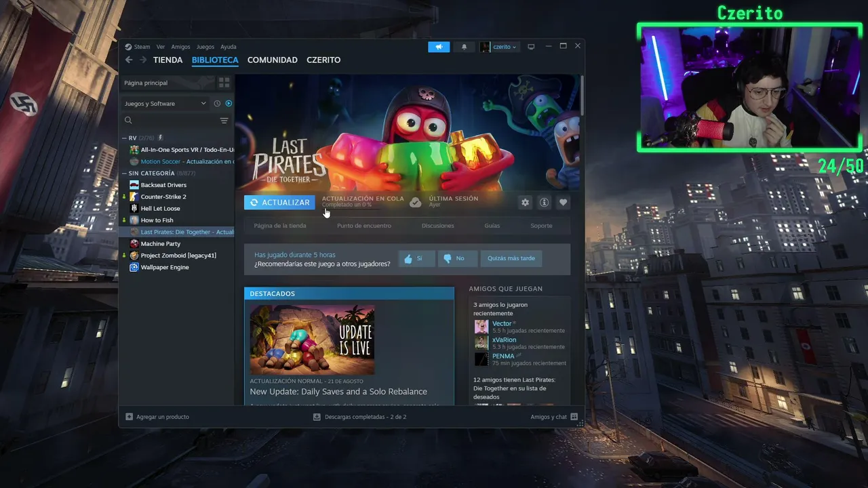Click Agregar un producto
The image size is (868, 488).
click(x=157, y=417)
